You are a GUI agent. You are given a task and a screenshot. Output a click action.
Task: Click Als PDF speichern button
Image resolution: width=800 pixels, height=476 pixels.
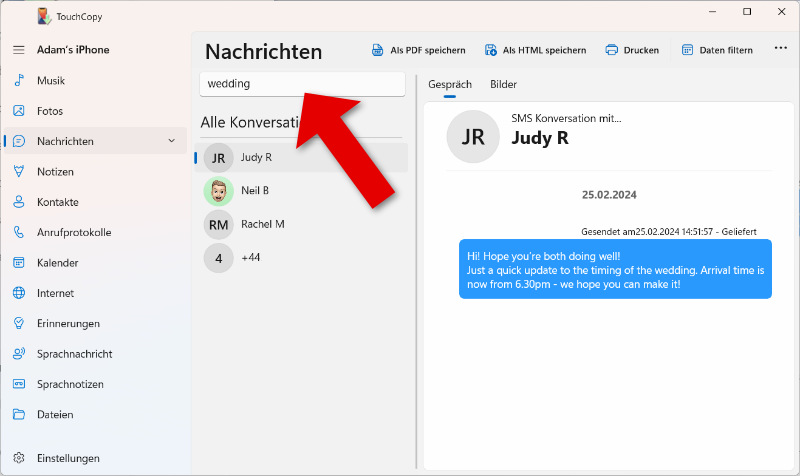pyautogui.click(x=418, y=50)
